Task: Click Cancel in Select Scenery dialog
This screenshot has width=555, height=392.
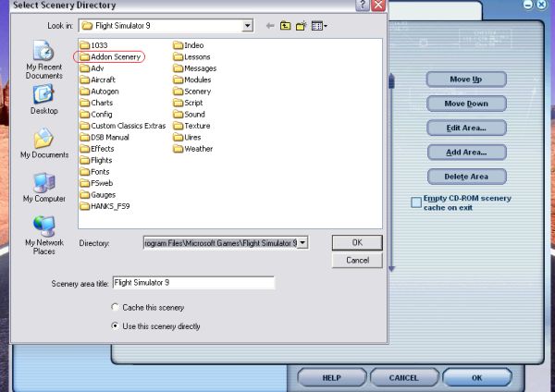Action: [357, 261]
